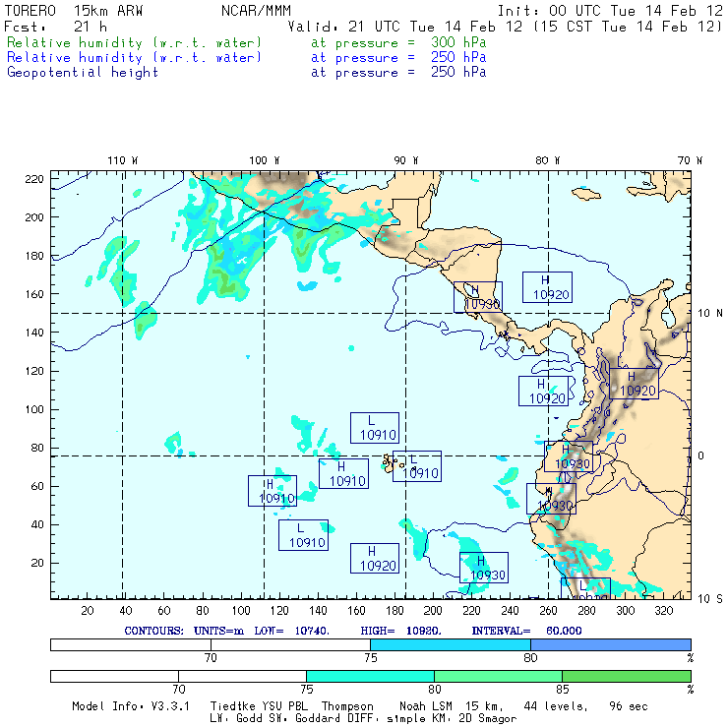Screen dimensions: 728x728
Task: Click the 'Valid: 21 UTC Tue 14 Feb 12' text
Action: tap(405, 27)
